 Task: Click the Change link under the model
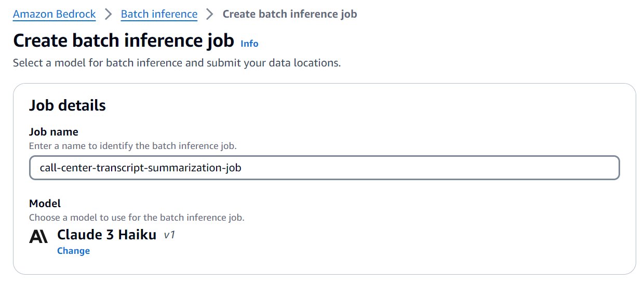pyautogui.click(x=73, y=251)
